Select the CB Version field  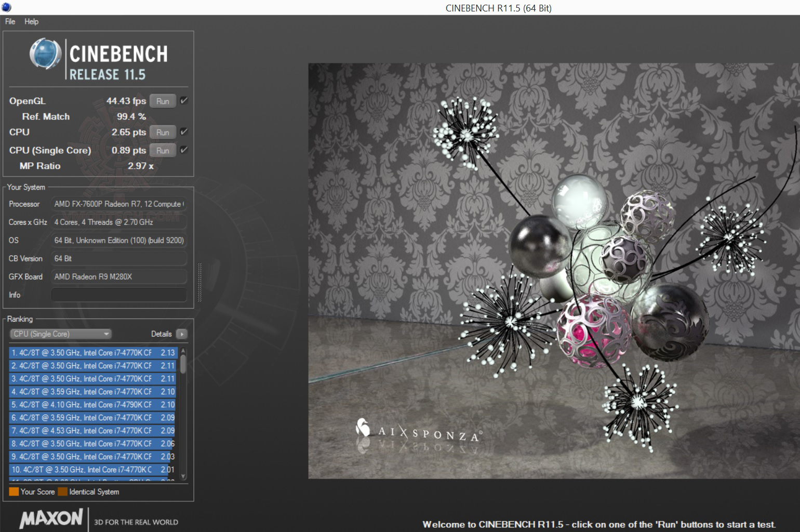pyautogui.click(x=119, y=259)
